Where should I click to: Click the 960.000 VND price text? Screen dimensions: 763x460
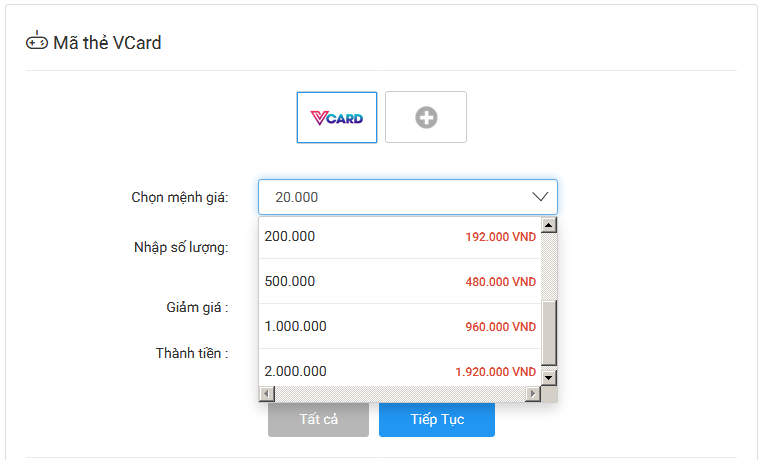click(500, 327)
